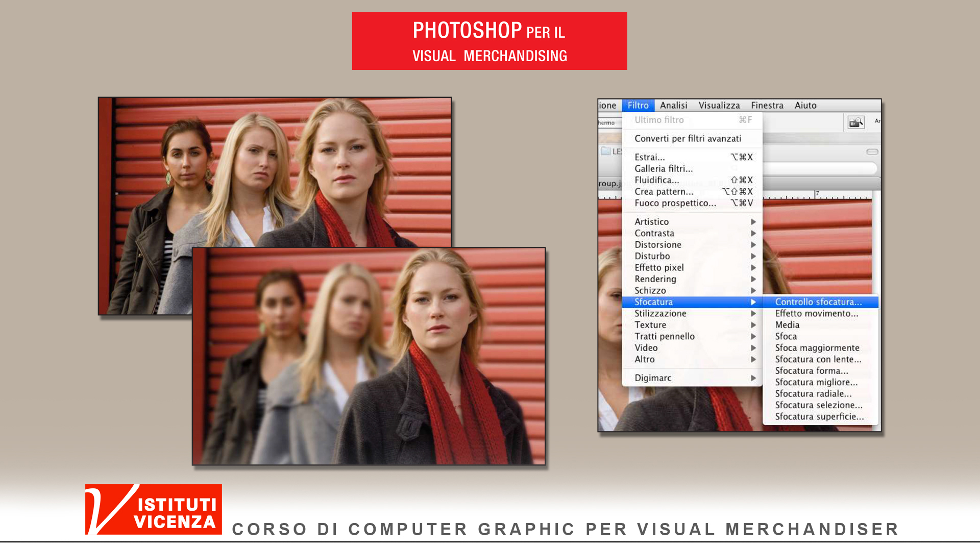Click the Istituti Vicenza logo

click(153, 509)
